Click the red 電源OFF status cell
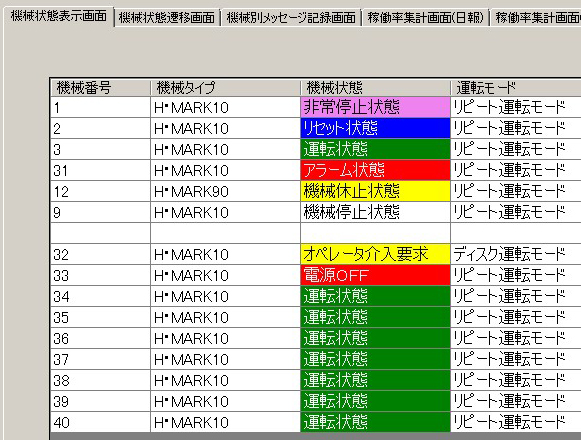 pos(375,275)
